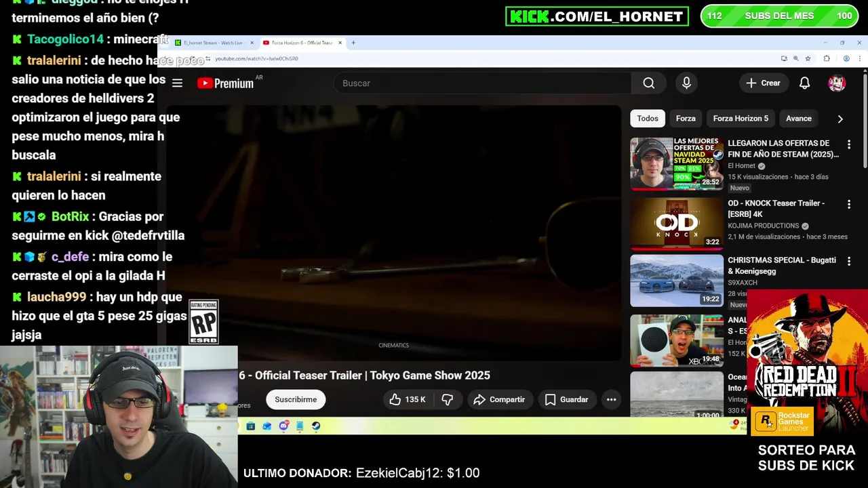
Task: Open Steam from the taskbar
Action: tap(316, 426)
